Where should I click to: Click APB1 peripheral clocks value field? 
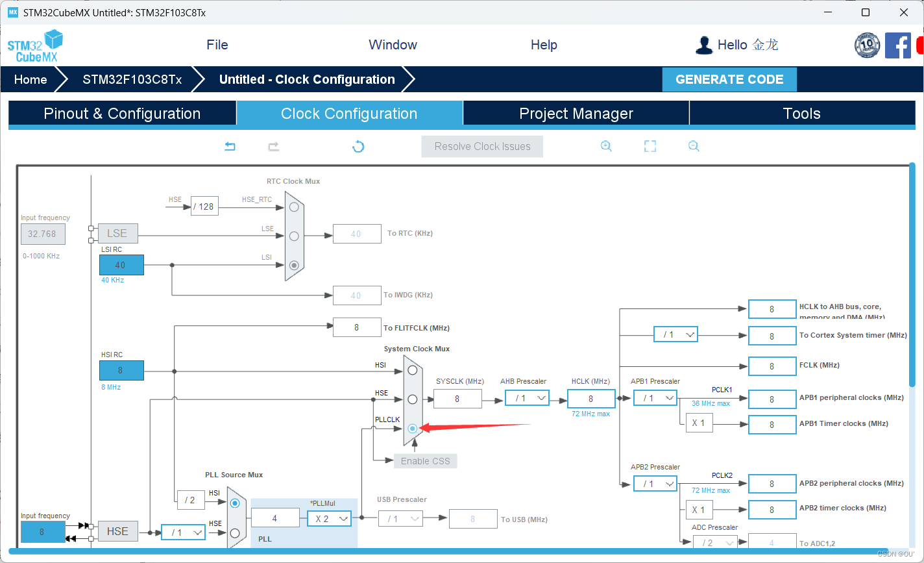772,399
